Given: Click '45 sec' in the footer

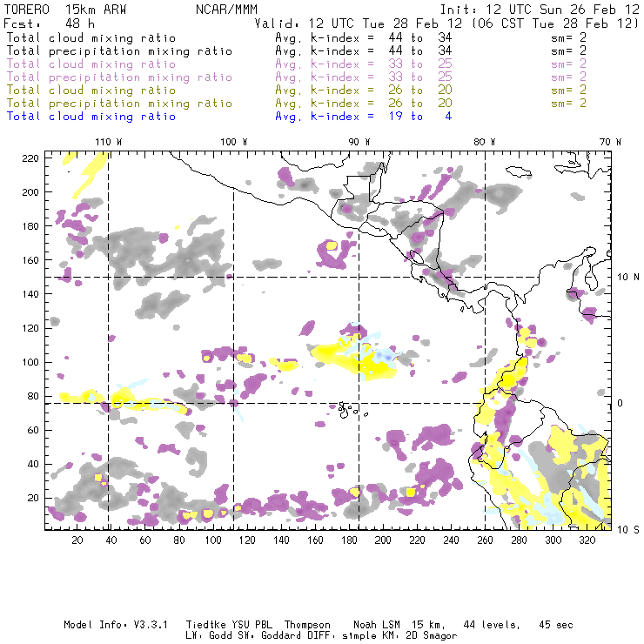Looking at the screenshot, I should [x=556, y=625].
